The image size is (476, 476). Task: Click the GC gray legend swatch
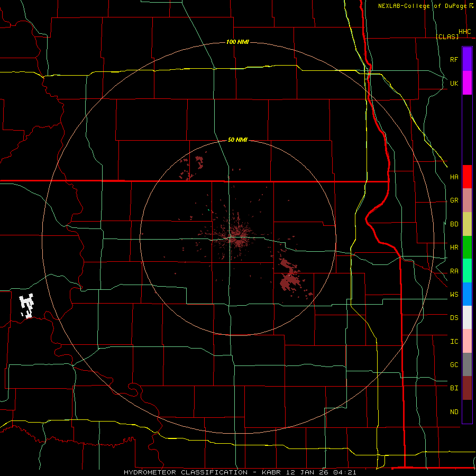click(467, 364)
